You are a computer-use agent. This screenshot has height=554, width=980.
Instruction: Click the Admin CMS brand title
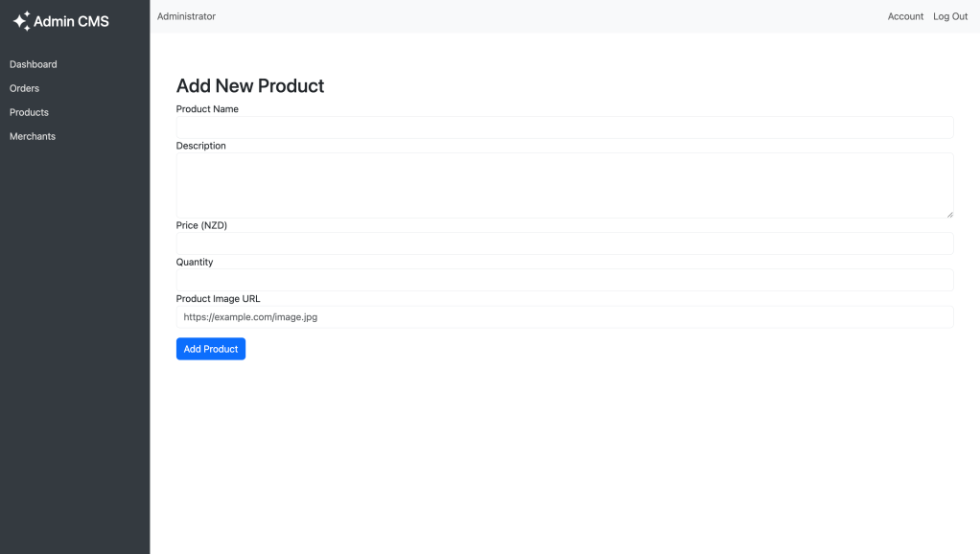click(71, 21)
